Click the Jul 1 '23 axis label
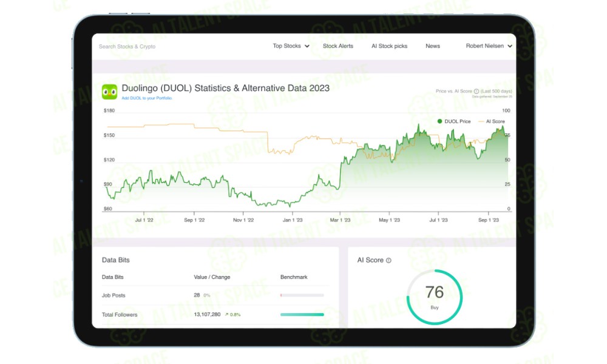Screen dimensions: 607x364 point(439,220)
